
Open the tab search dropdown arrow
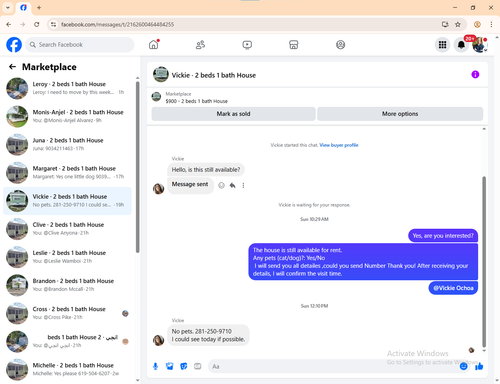8,7
